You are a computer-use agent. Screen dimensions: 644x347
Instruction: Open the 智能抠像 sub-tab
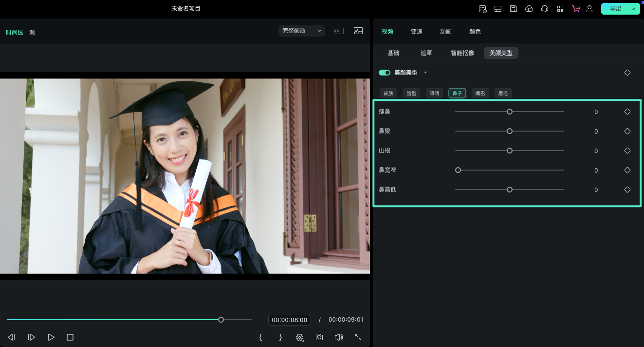pos(462,53)
